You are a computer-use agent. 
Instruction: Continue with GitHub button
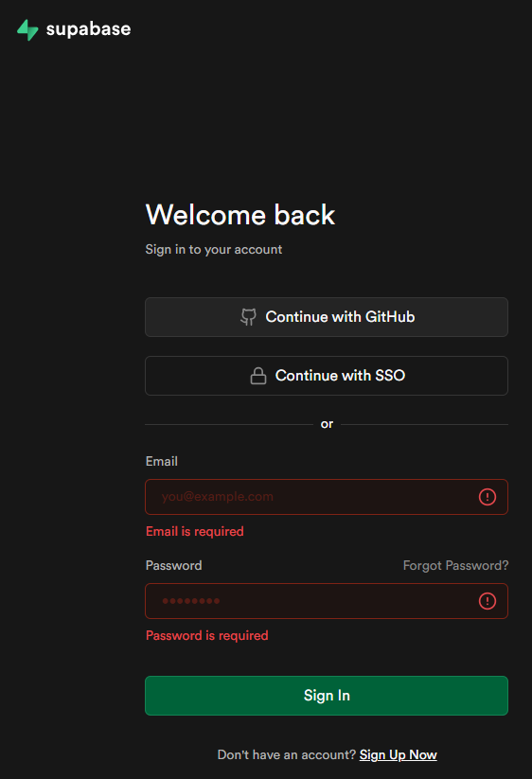coord(327,317)
